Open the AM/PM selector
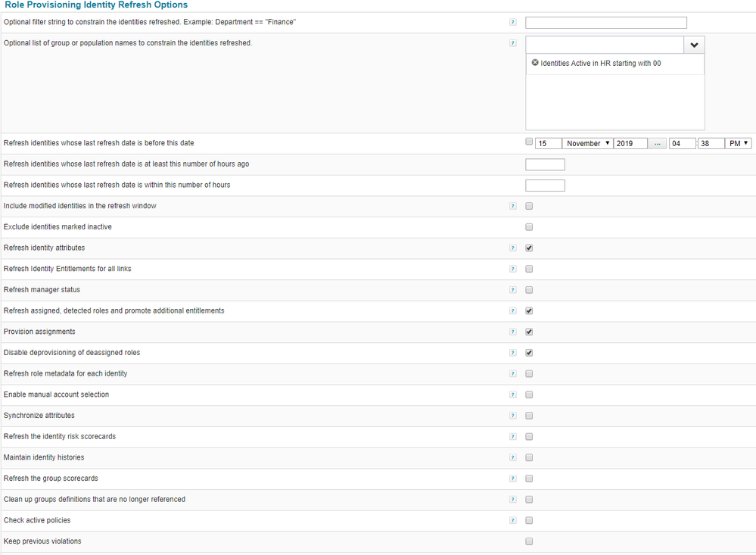The image size is (756, 555). 738,143
